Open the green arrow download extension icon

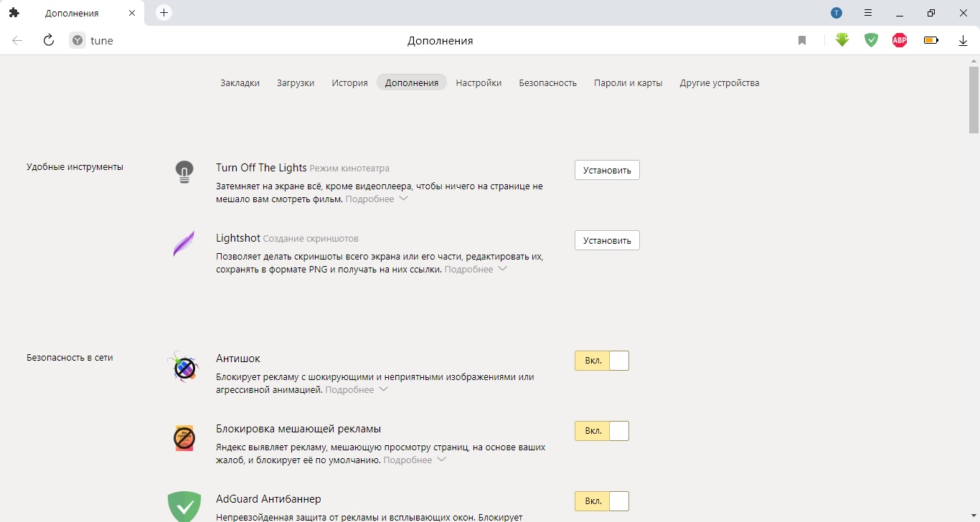842,40
